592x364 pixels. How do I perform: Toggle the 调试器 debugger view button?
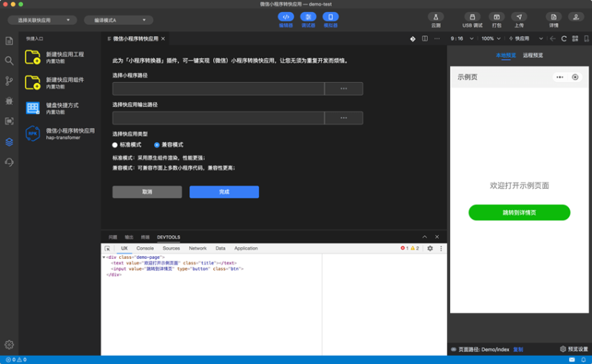point(308,20)
